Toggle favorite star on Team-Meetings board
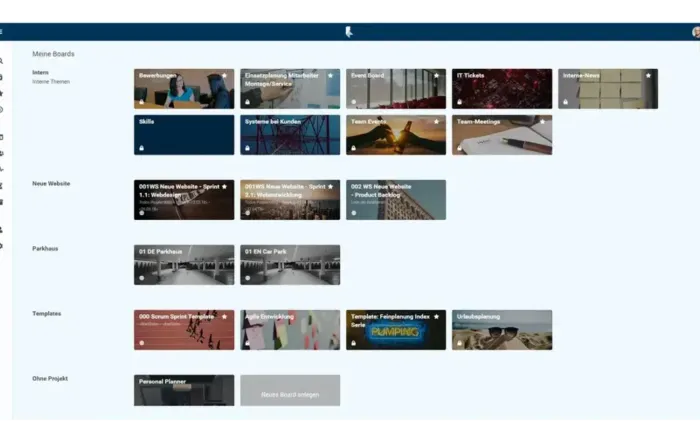Viewport: 700px width, 441px height. click(x=542, y=121)
